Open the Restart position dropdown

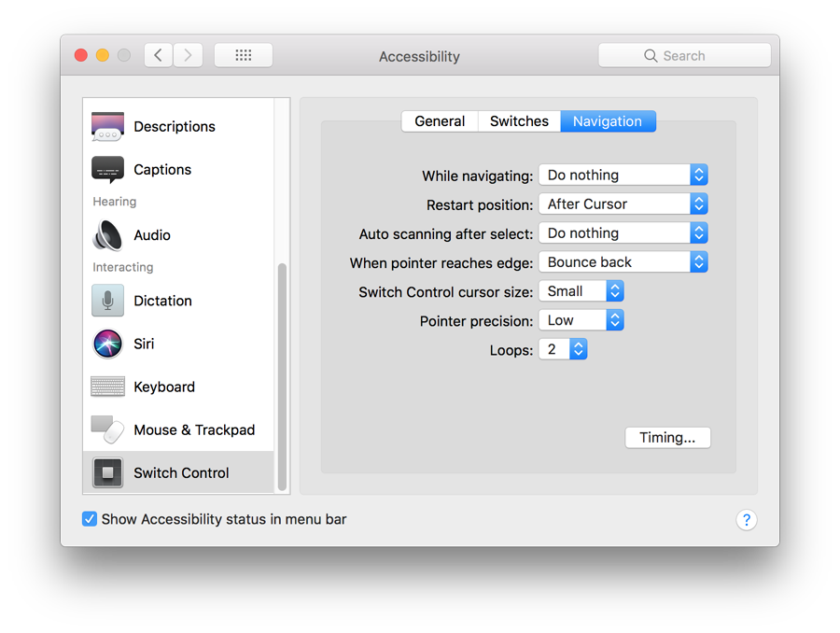click(623, 204)
